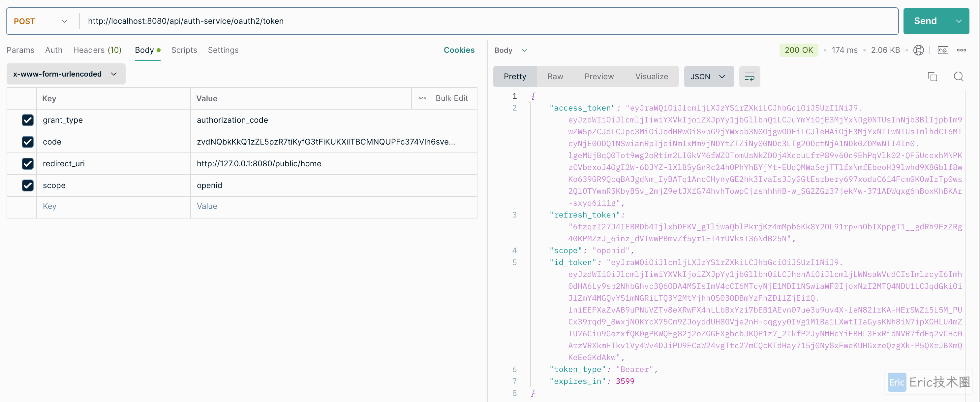This screenshot has height=402, width=980.
Task: Switch to Raw response view
Action: [555, 77]
